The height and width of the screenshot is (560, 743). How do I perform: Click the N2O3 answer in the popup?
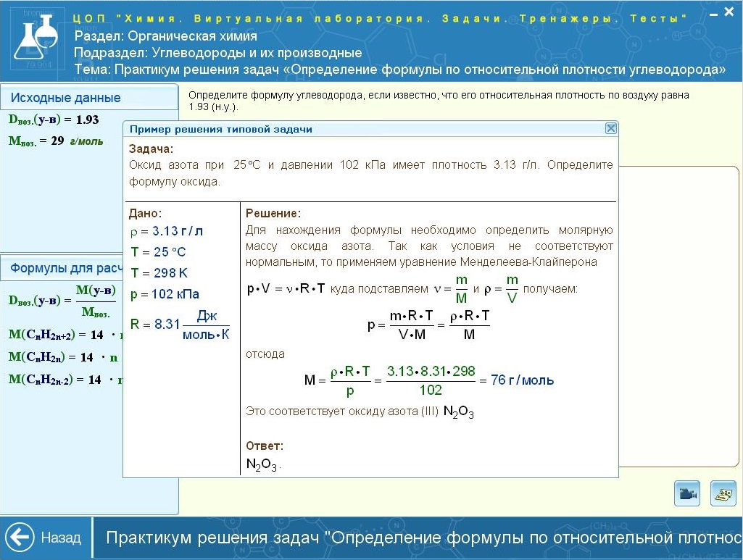pos(261,465)
